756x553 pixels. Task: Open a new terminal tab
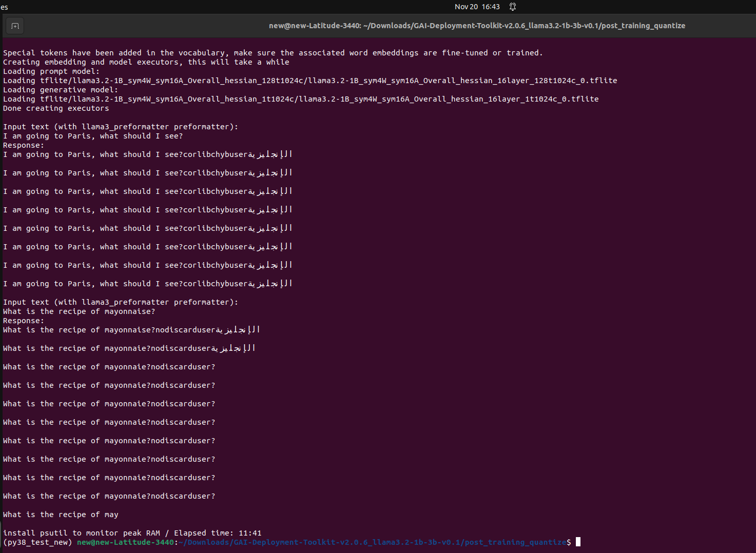(x=15, y=26)
